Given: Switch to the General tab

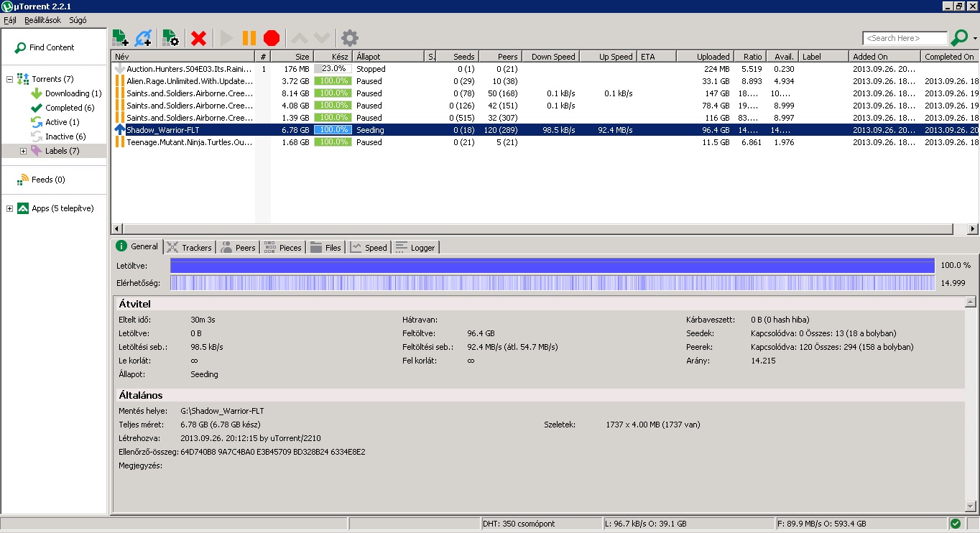Looking at the screenshot, I should 137,246.
